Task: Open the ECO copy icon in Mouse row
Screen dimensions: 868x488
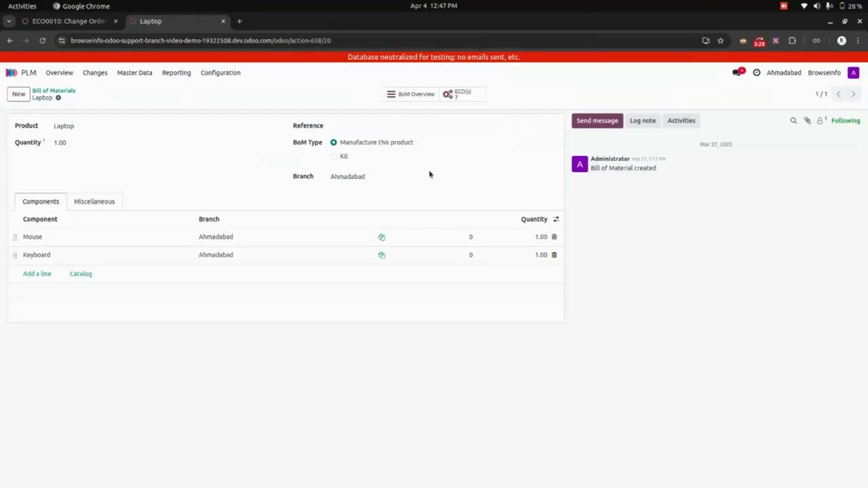Action: tap(382, 237)
